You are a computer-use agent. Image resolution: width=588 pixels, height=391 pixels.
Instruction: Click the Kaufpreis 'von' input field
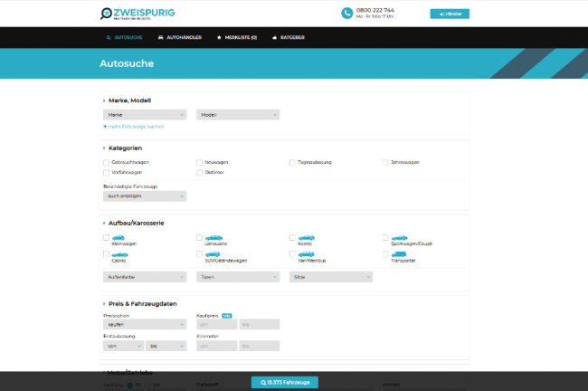click(x=215, y=324)
